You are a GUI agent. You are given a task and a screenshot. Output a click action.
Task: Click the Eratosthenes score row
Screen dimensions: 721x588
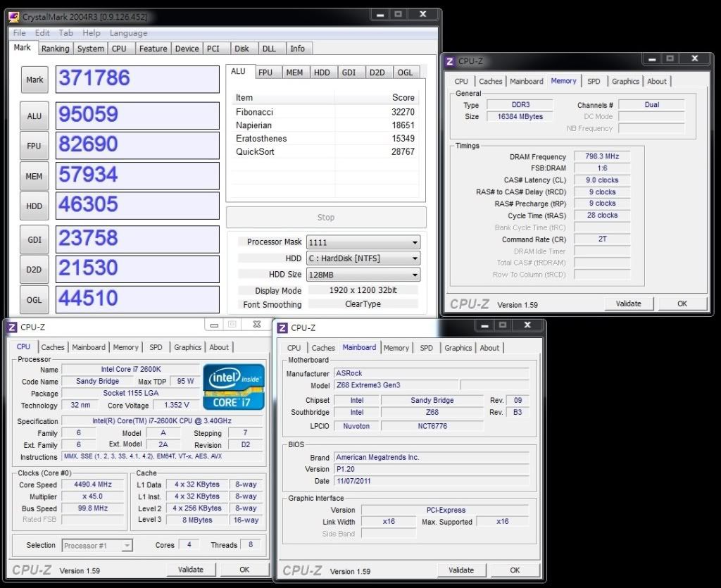click(325, 139)
